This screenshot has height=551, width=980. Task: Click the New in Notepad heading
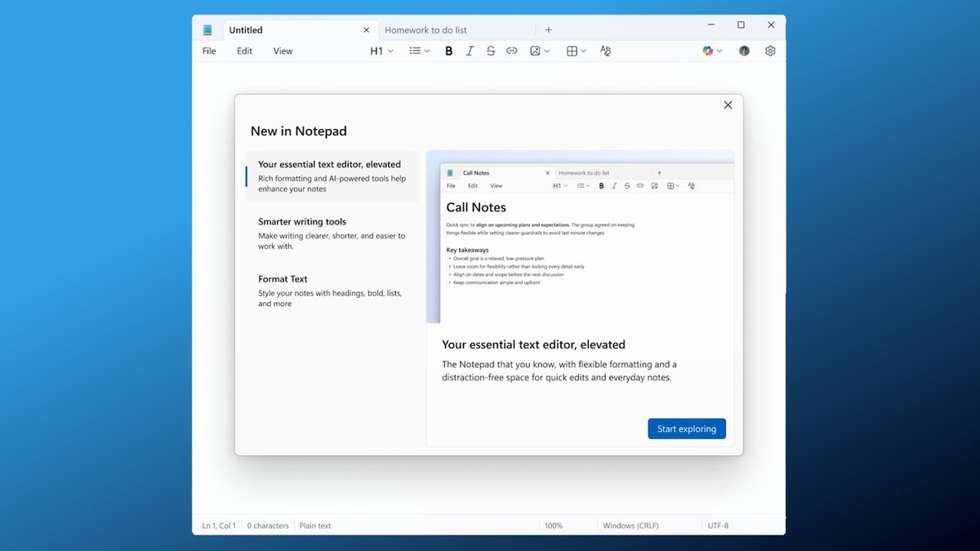pyautogui.click(x=299, y=131)
